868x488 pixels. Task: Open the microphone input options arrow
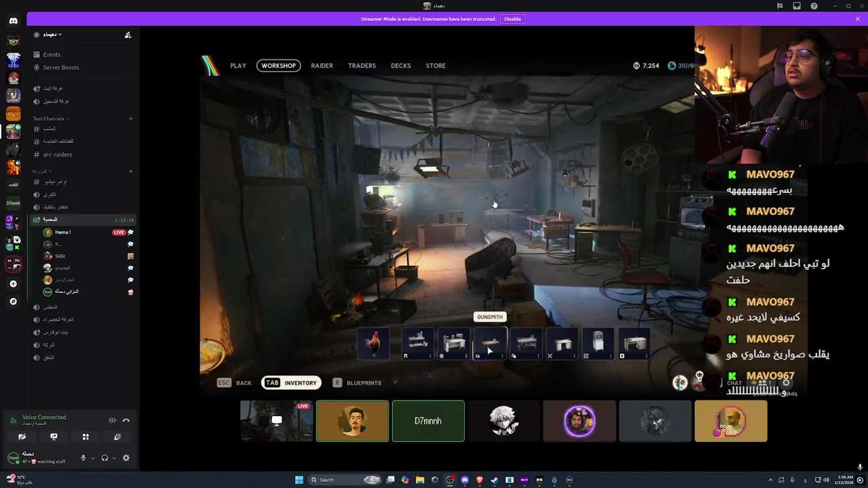pos(92,458)
